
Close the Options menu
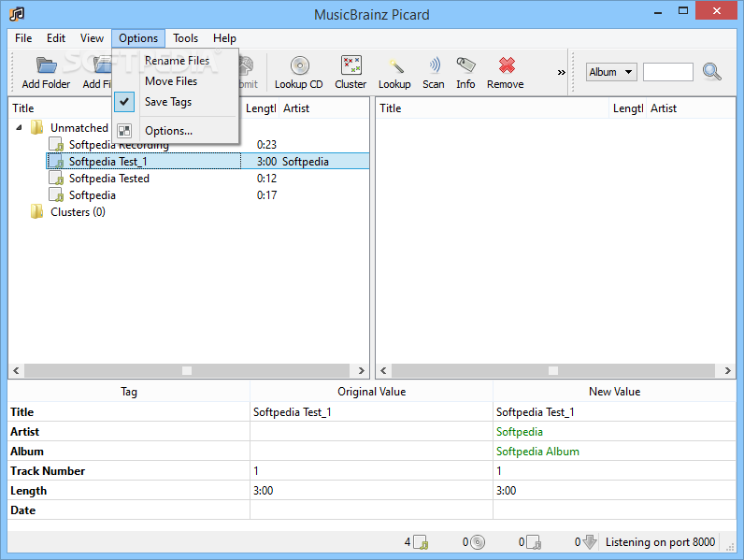[x=138, y=38]
